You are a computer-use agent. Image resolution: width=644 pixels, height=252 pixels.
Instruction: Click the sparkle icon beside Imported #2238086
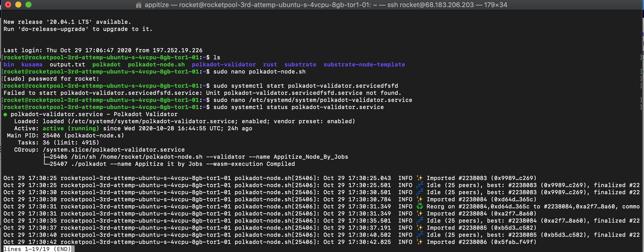point(420,242)
